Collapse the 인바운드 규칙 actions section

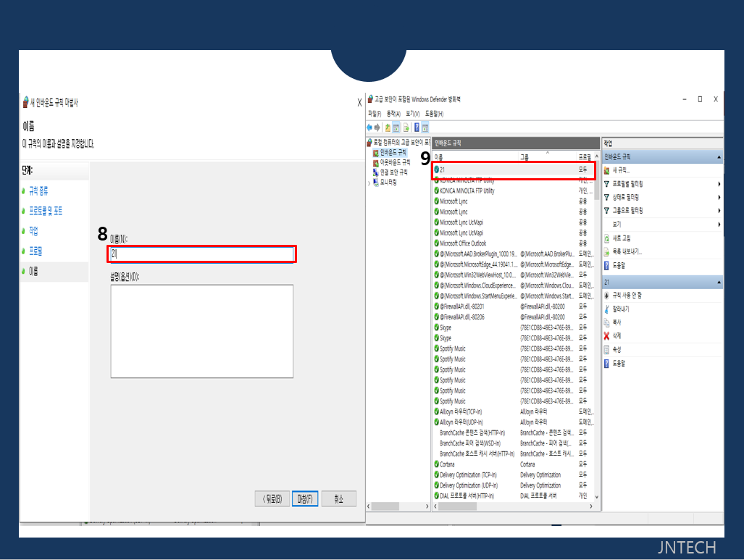pos(719,156)
